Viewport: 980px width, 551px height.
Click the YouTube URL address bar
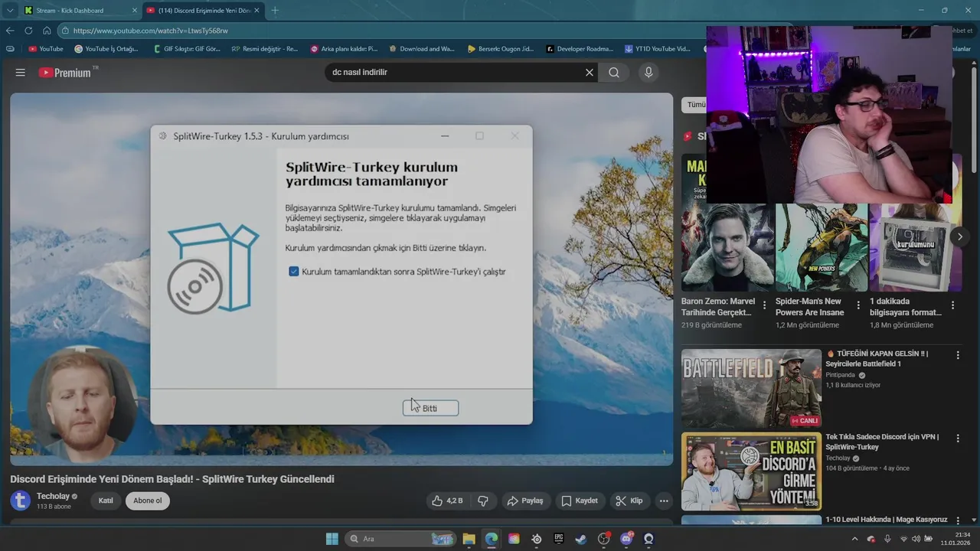[383, 31]
